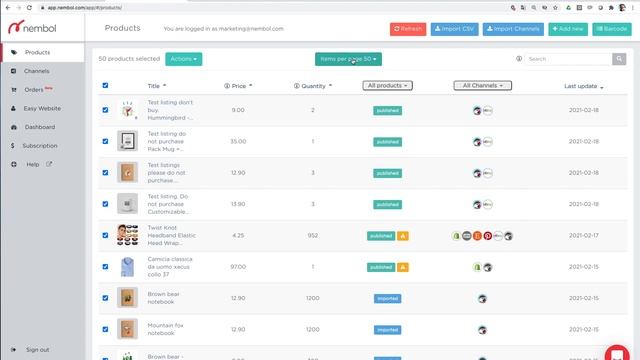Click the Barcode button
The width and height of the screenshot is (640, 360).
[x=612, y=29]
